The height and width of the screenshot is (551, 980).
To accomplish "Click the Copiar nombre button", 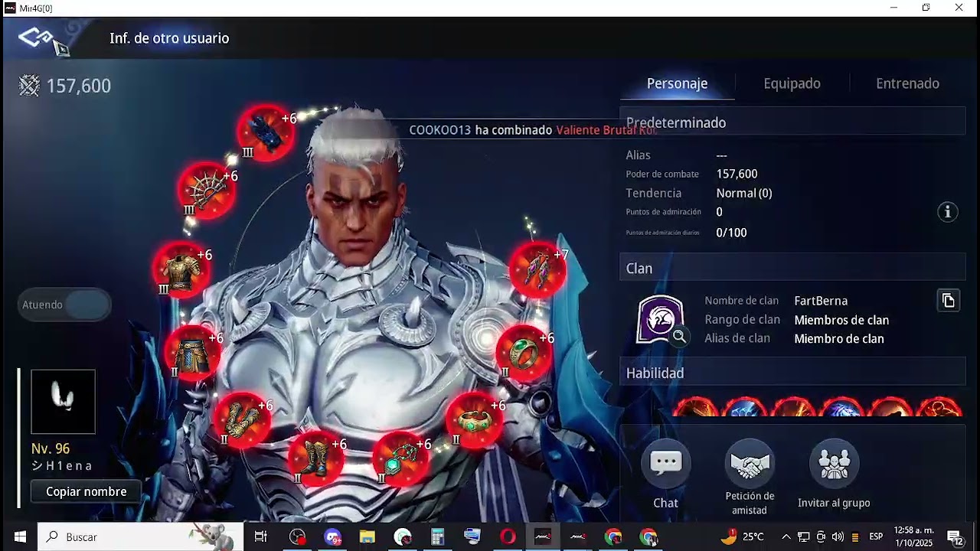I will pyautogui.click(x=86, y=491).
